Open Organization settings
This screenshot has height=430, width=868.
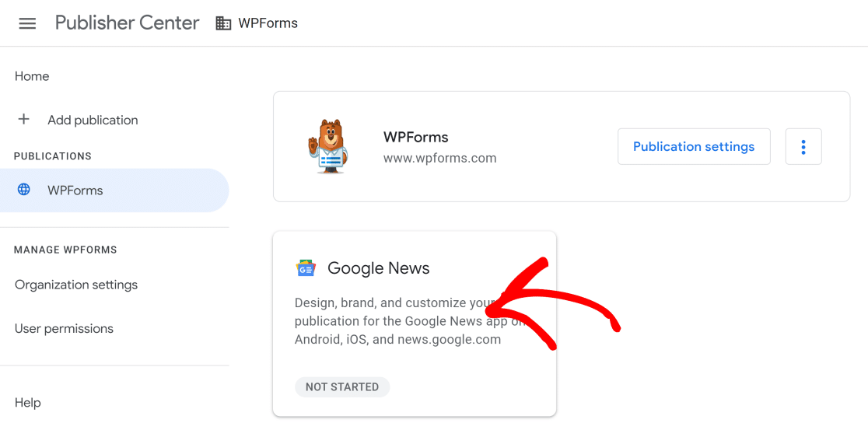(76, 285)
